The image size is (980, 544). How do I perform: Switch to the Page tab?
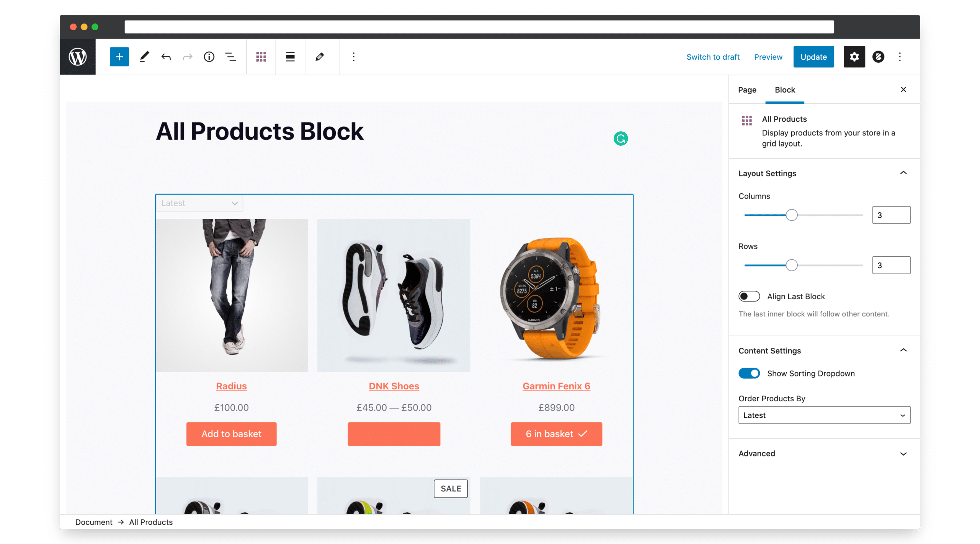coord(747,90)
